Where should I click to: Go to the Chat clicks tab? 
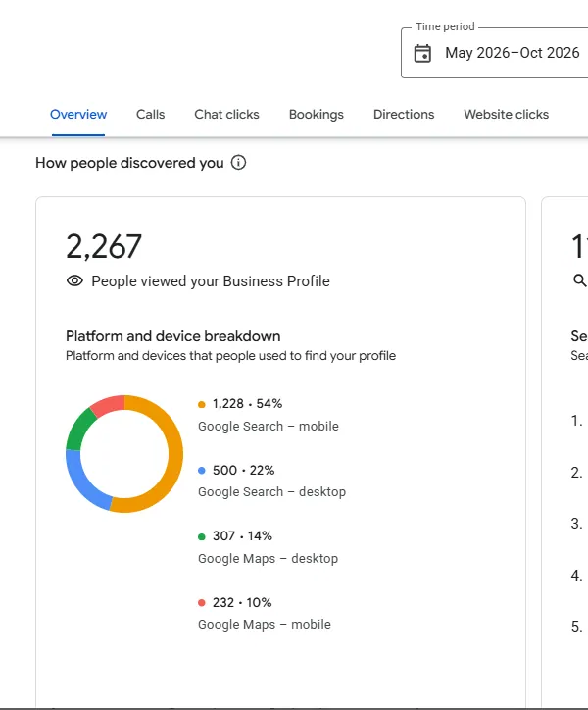click(226, 114)
